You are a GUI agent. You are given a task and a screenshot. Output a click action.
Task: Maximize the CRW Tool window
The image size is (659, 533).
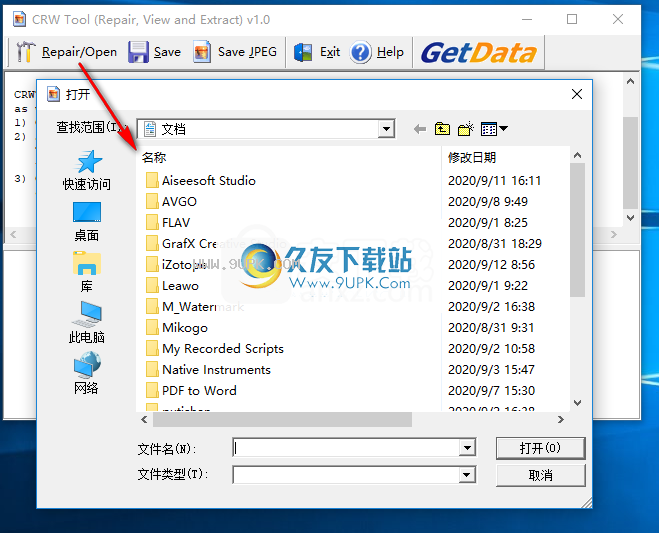point(572,19)
